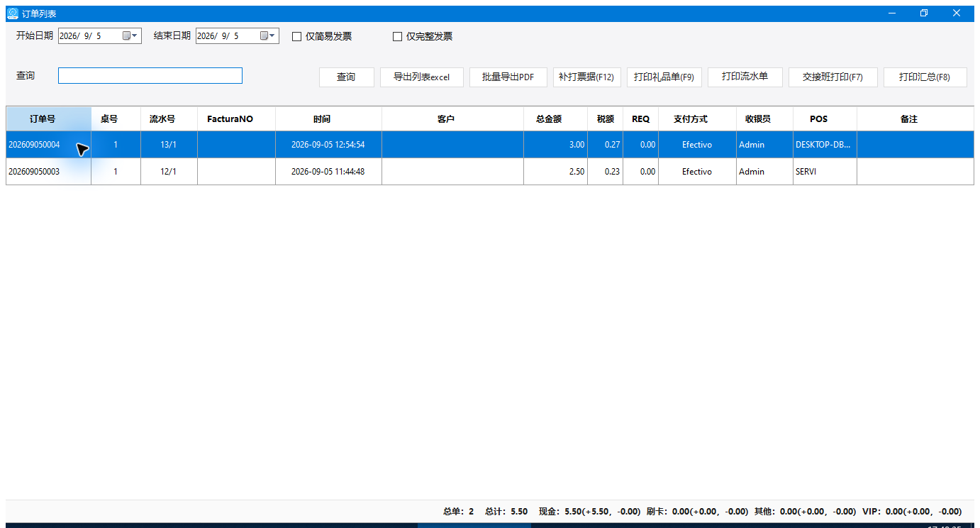Sort by the 时间 column header

coord(329,119)
